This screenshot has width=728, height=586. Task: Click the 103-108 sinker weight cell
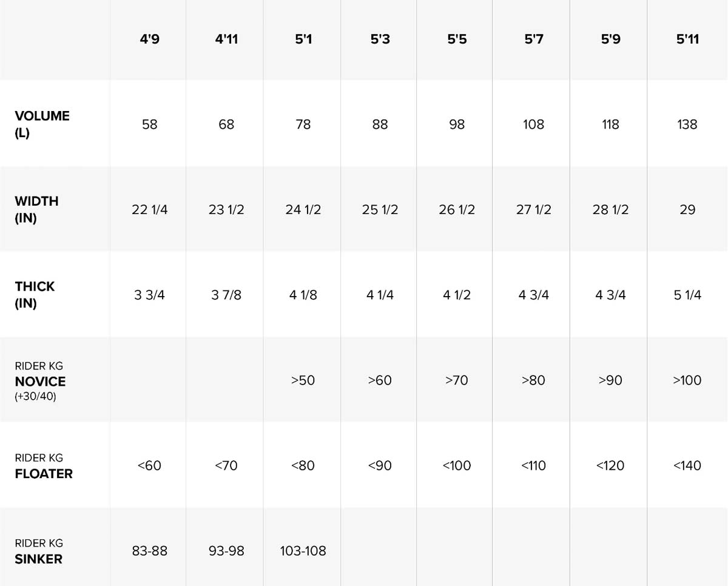tap(303, 551)
